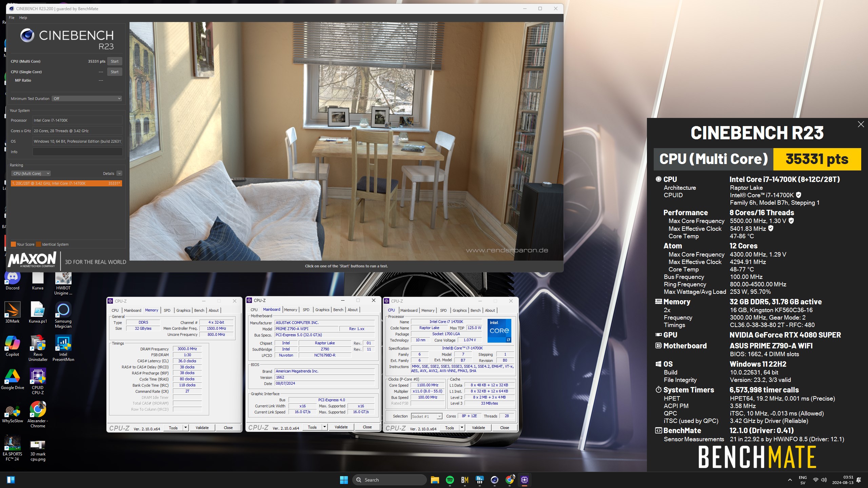
Task: Open Samsung Magician shortcut
Action: (63, 315)
